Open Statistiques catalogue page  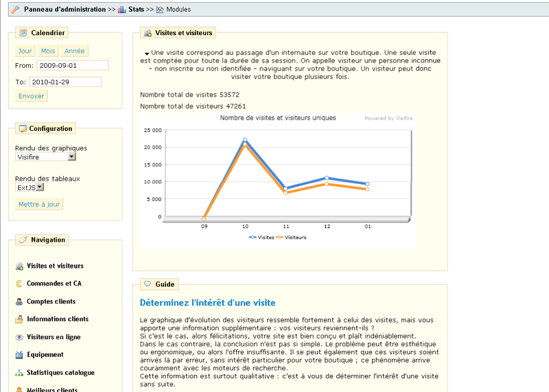click(x=61, y=372)
